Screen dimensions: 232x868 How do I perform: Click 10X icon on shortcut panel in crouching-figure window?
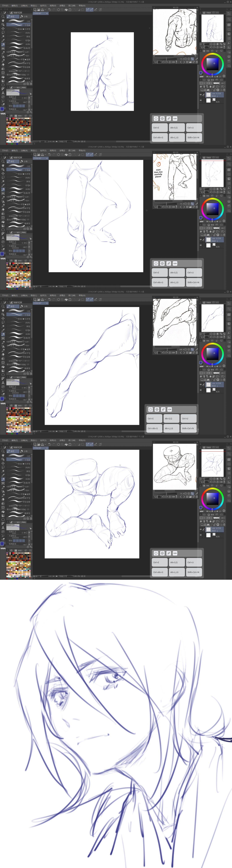175,553
